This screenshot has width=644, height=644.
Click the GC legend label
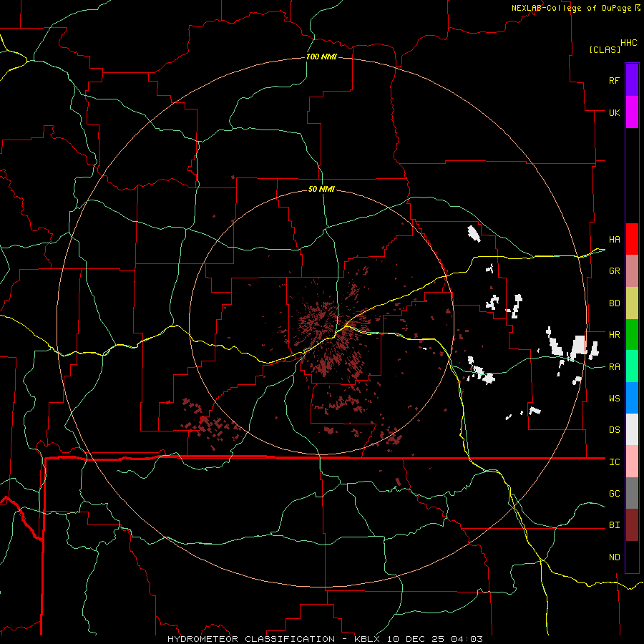pos(614,494)
